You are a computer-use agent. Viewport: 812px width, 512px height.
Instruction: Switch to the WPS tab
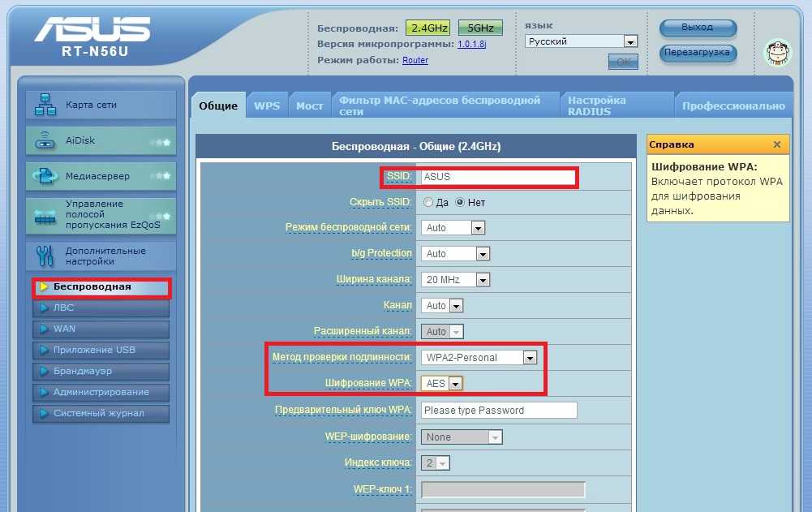(x=267, y=105)
